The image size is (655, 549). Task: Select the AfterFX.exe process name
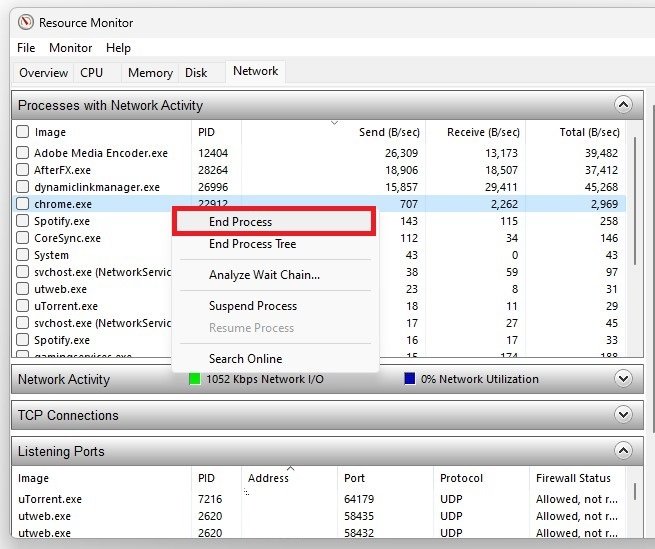[62, 170]
